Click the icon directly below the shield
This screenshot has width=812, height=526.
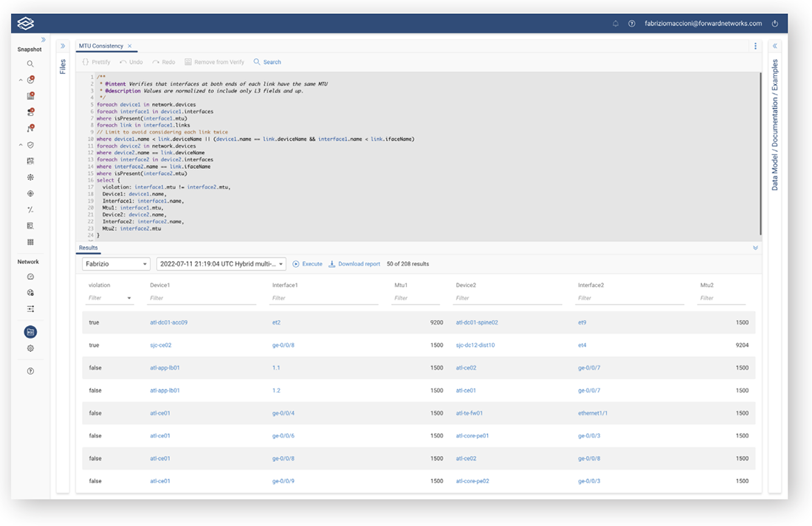coord(30,161)
